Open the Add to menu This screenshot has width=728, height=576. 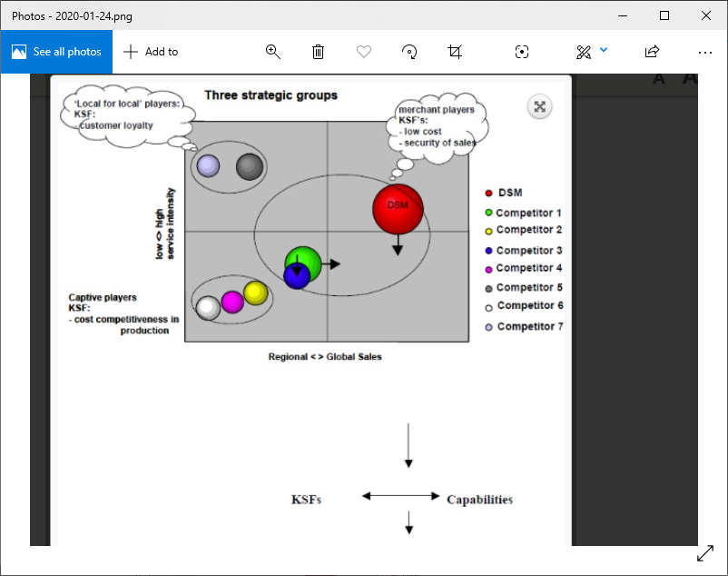coord(151,52)
